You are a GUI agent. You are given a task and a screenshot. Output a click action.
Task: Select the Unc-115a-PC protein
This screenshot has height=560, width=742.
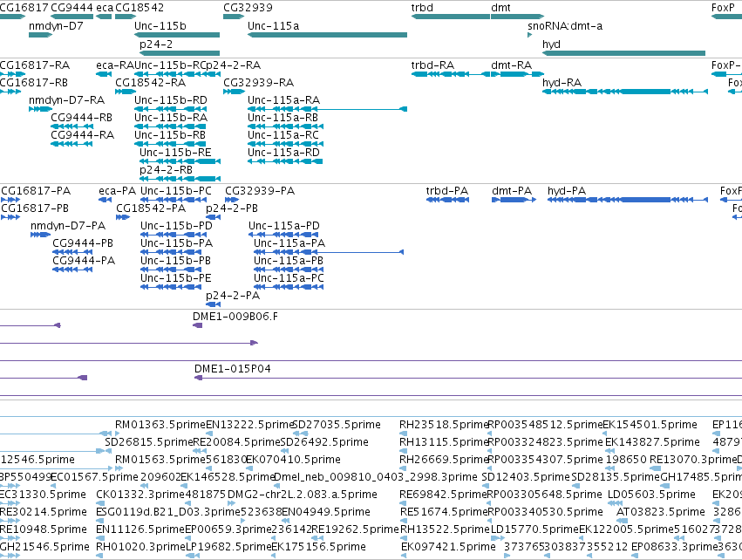(x=289, y=287)
